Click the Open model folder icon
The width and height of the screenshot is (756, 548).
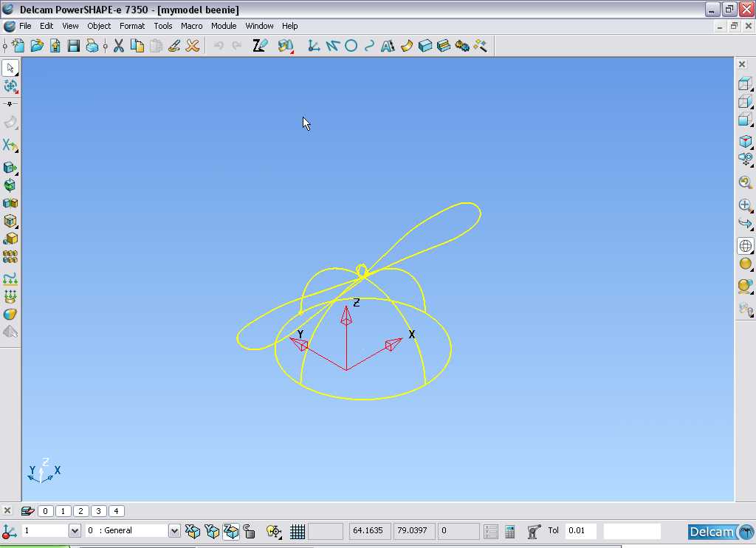click(x=37, y=46)
